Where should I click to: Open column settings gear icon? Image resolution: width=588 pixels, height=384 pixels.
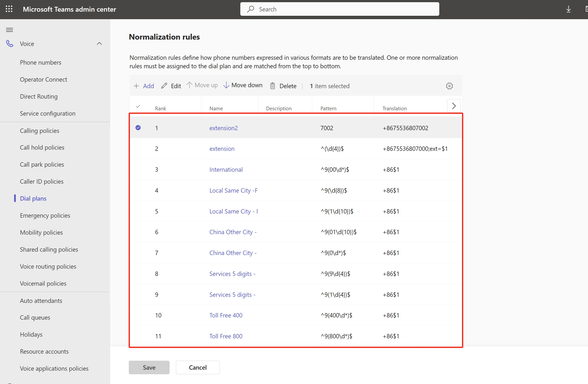coord(450,86)
